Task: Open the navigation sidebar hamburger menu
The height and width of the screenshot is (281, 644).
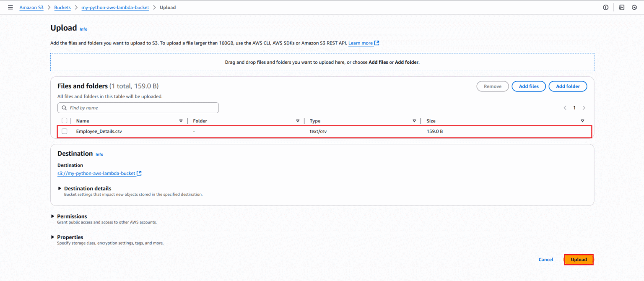Action: click(x=10, y=7)
